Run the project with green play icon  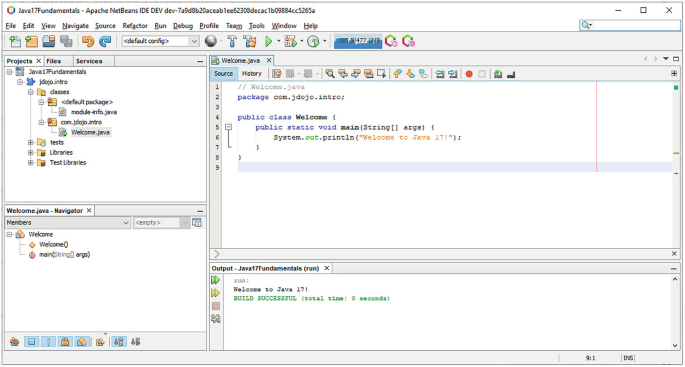tap(269, 42)
